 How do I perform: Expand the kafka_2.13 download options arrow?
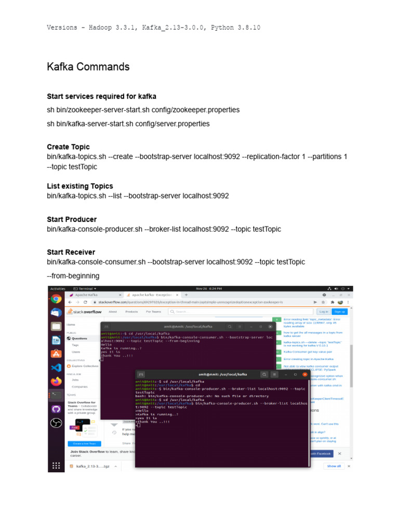[x=116, y=467]
